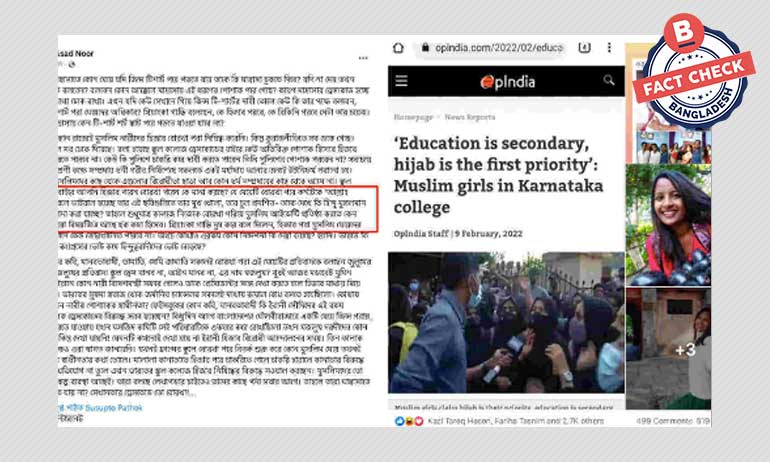Click the OpIndia search magnifier icon

608,80
